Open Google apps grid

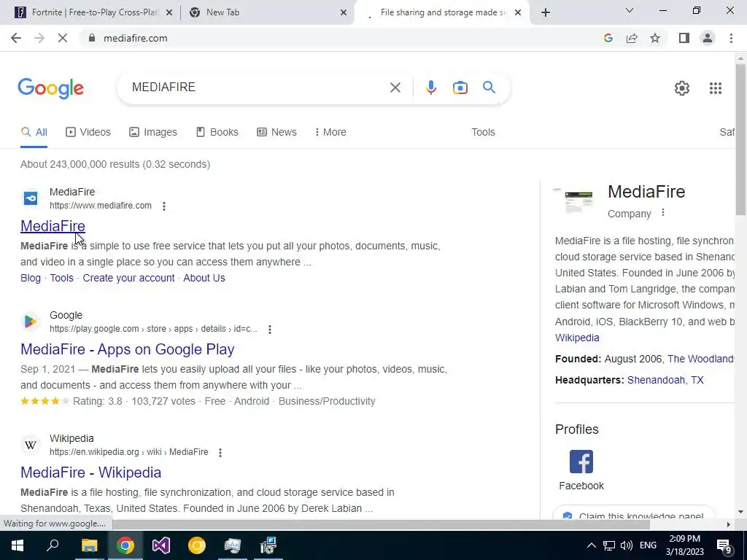[715, 88]
